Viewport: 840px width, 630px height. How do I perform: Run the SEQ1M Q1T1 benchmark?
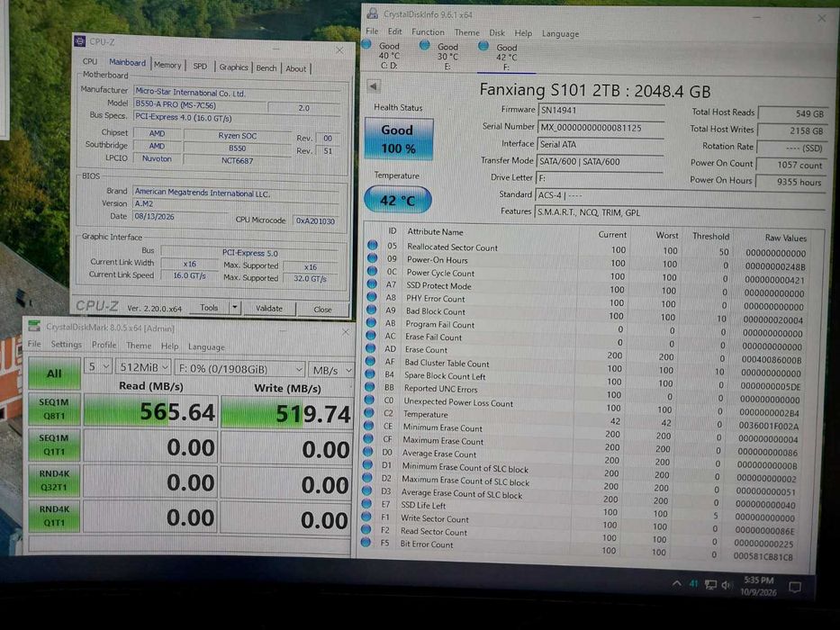pos(54,445)
